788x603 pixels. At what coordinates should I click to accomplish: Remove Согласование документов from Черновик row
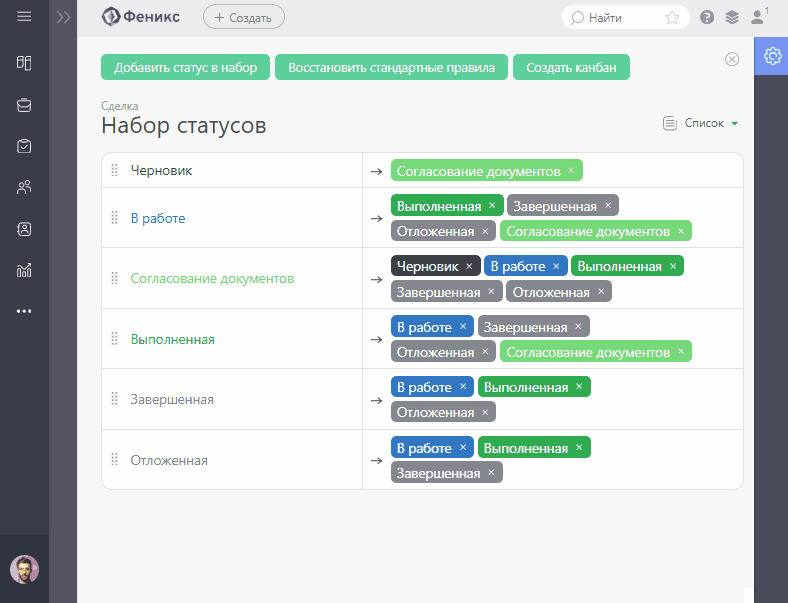pos(571,170)
